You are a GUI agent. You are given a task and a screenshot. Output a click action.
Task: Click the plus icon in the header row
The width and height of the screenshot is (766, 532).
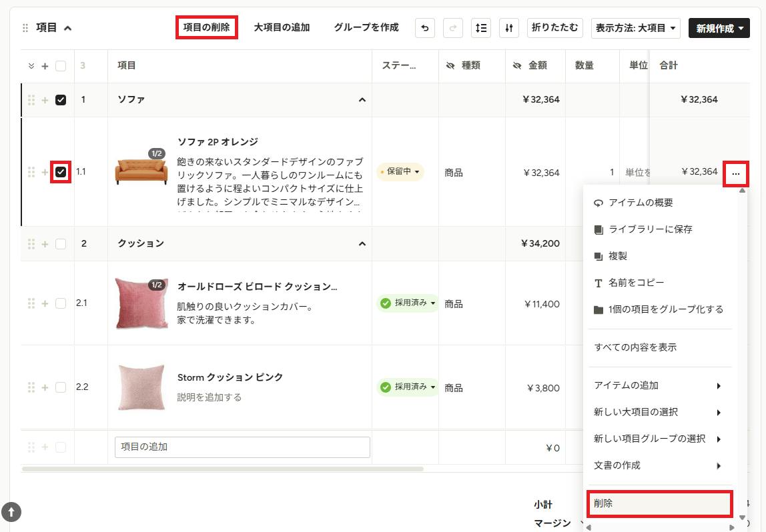click(45, 66)
